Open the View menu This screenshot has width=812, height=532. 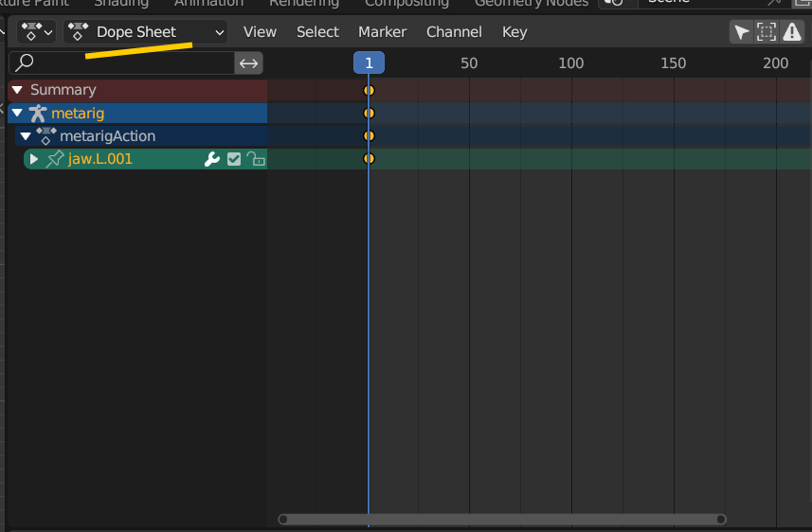[260, 32]
